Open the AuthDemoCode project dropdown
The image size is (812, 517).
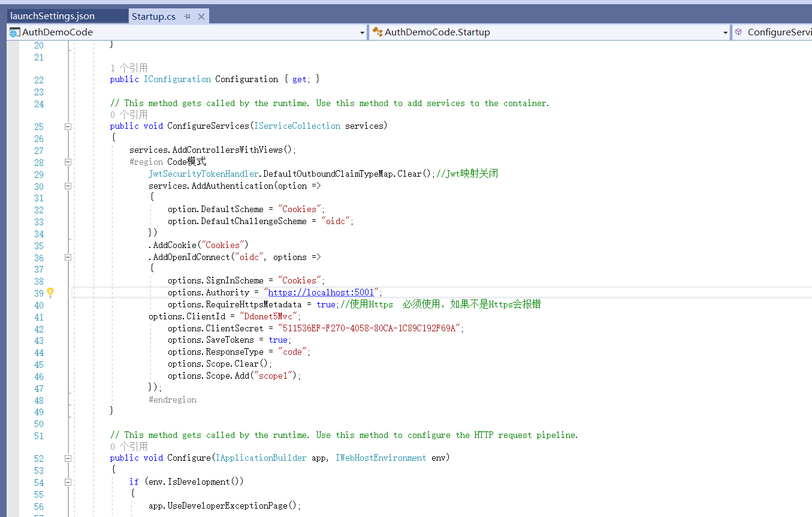pyautogui.click(x=187, y=32)
